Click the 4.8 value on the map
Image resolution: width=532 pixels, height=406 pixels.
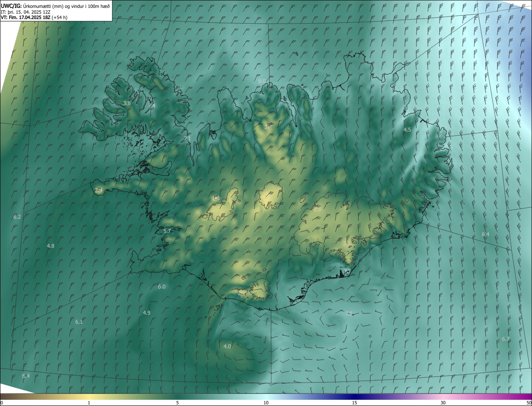(51, 246)
